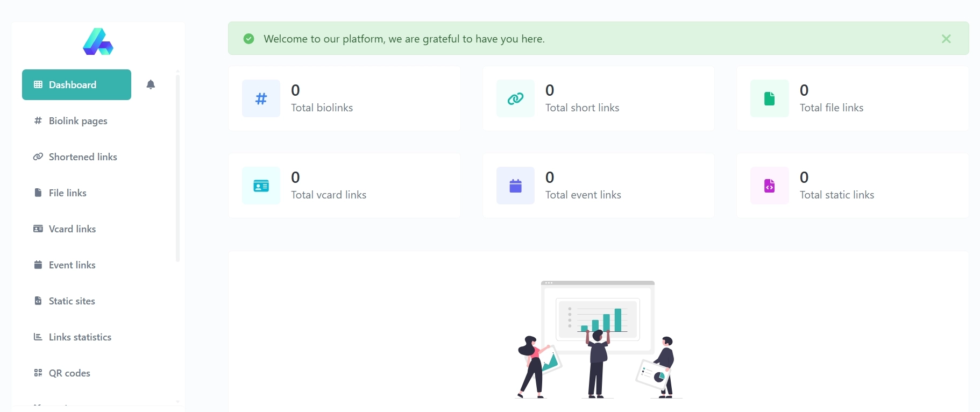980x412 pixels.
Task: Dismiss the welcome message banner
Action: point(946,39)
